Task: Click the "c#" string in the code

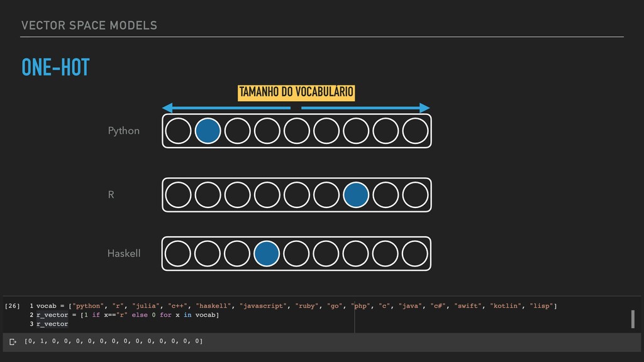Action: coord(438,306)
